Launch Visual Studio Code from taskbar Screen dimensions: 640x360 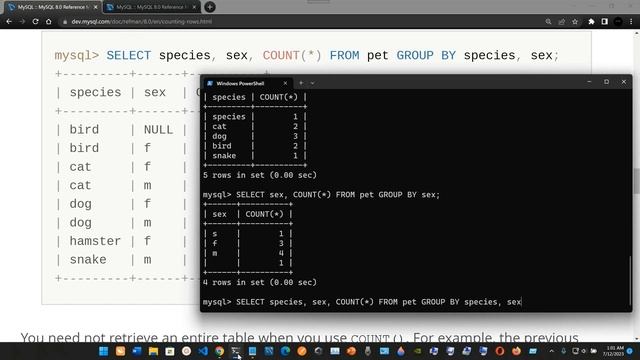pos(203,351)
